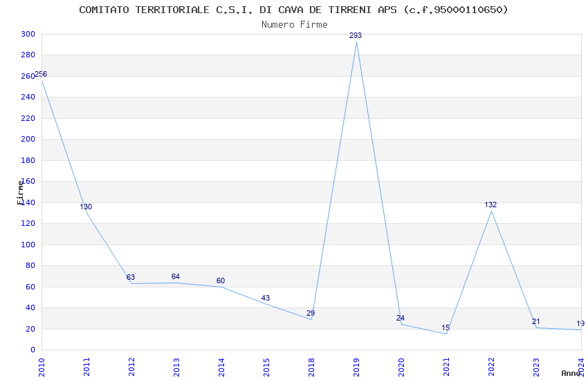The height and width of the screenshot is (380, 588).
Task: Click the y-axis value 80
Action: [30, 265]
